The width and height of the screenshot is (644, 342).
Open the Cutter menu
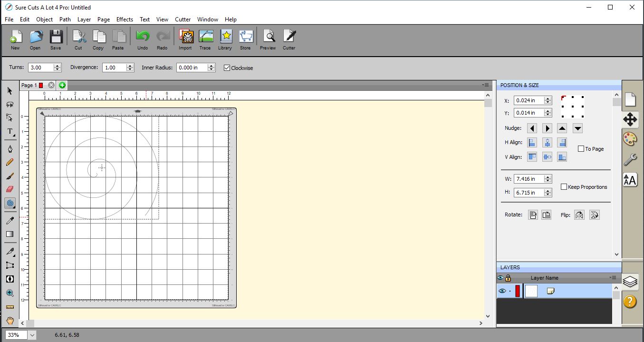[183, 20]
